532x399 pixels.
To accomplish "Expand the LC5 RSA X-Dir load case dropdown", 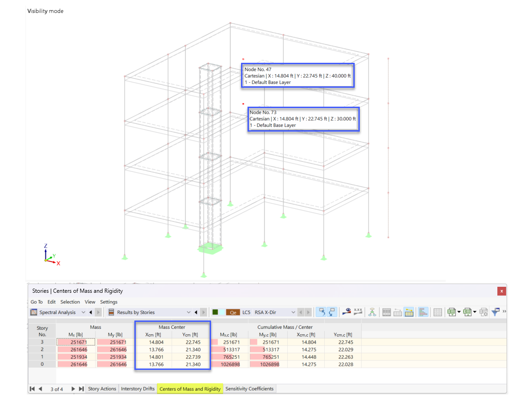I will tap(293, 312).
